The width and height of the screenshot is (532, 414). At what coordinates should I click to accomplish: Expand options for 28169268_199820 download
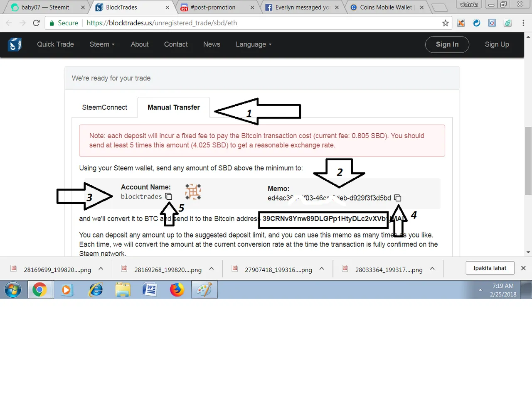(x=212, y=269)
